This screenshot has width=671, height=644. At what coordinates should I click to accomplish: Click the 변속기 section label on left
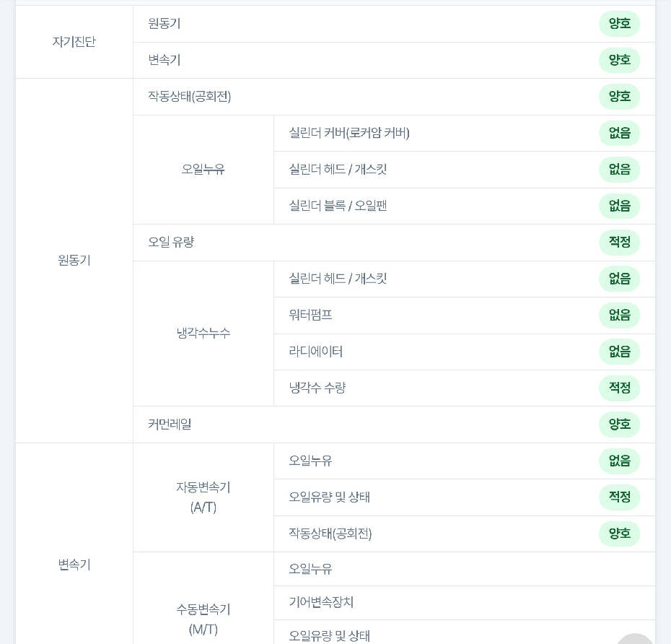click(x=74, y=565)
